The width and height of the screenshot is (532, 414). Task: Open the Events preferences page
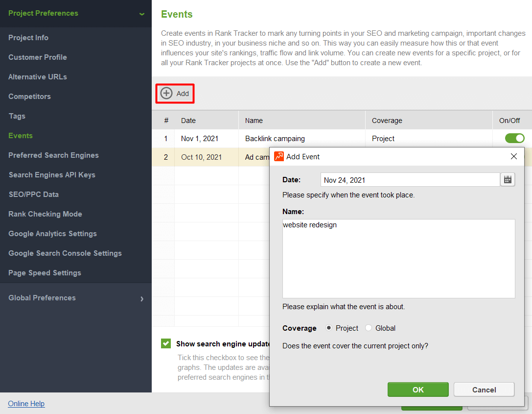(20, 135)
